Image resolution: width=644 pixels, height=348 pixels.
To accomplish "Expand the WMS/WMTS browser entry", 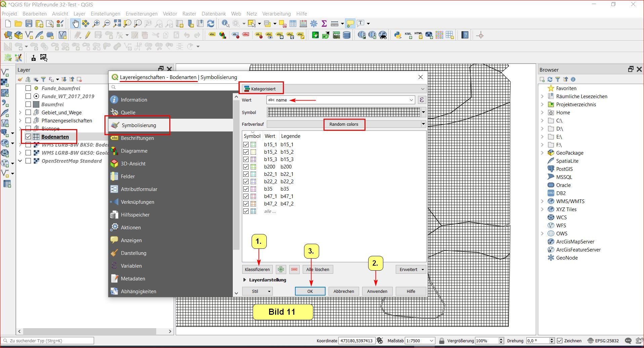I will (542, 201).
